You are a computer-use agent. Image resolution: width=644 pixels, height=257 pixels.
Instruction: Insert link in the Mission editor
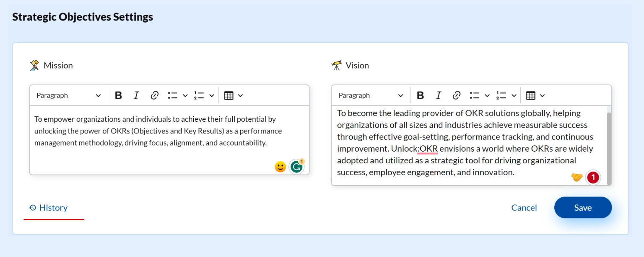pos(154,95)
